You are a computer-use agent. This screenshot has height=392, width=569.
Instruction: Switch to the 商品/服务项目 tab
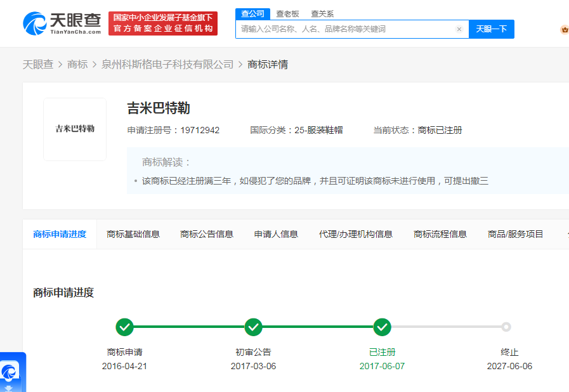(x=515, y=235)
